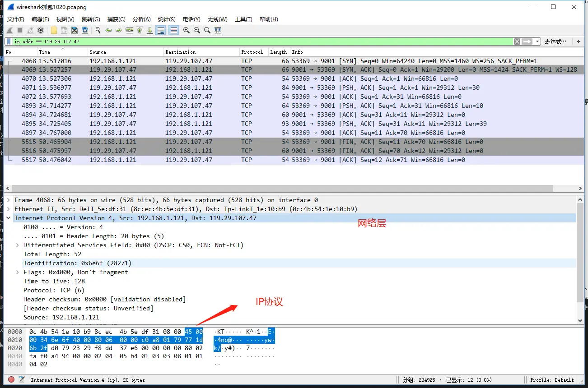
Task: Open the 电话(Y) menu
Action: [191, 19]
